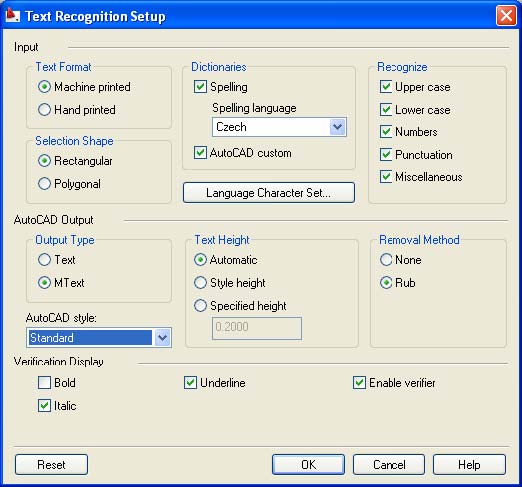This screenshot has width=522, height=487.
Task: Toggle Miscellaneous recognition checkbox
Action: coord(386,177)
